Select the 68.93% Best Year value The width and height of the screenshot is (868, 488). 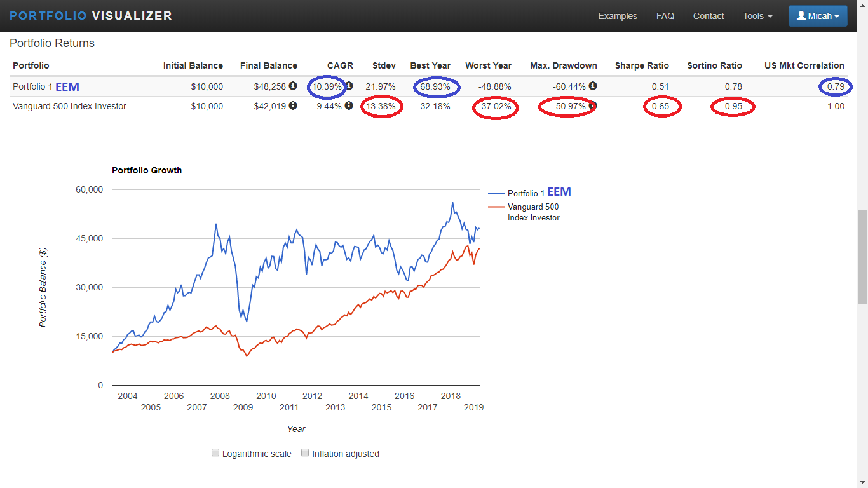click(x=435, y=86)
